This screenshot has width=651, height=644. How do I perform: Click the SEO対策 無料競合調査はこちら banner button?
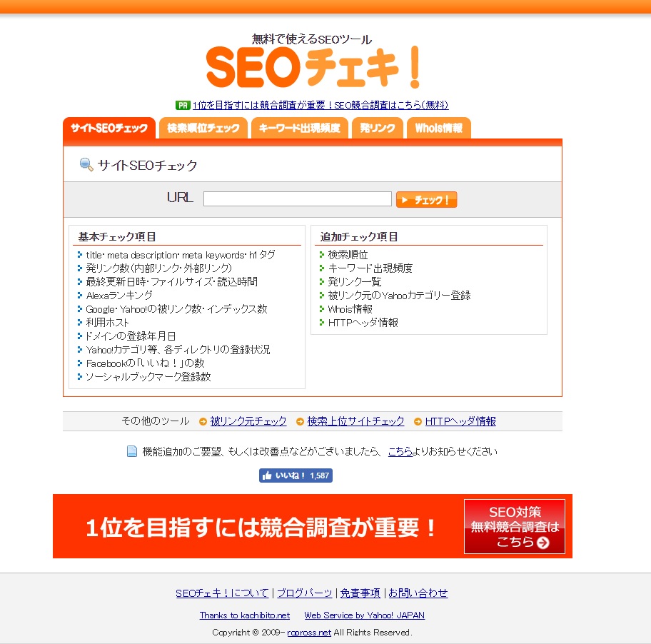point(515,526)
